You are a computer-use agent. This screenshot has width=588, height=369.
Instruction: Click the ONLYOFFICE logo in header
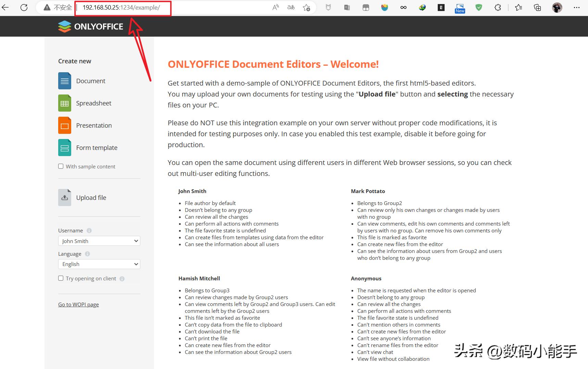91,26
